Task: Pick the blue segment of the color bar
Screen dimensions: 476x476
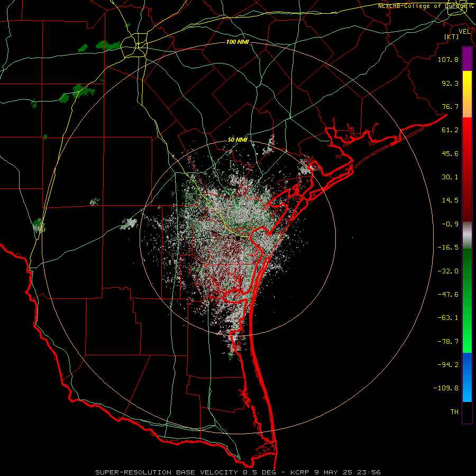Action: (x=467, y=377)
